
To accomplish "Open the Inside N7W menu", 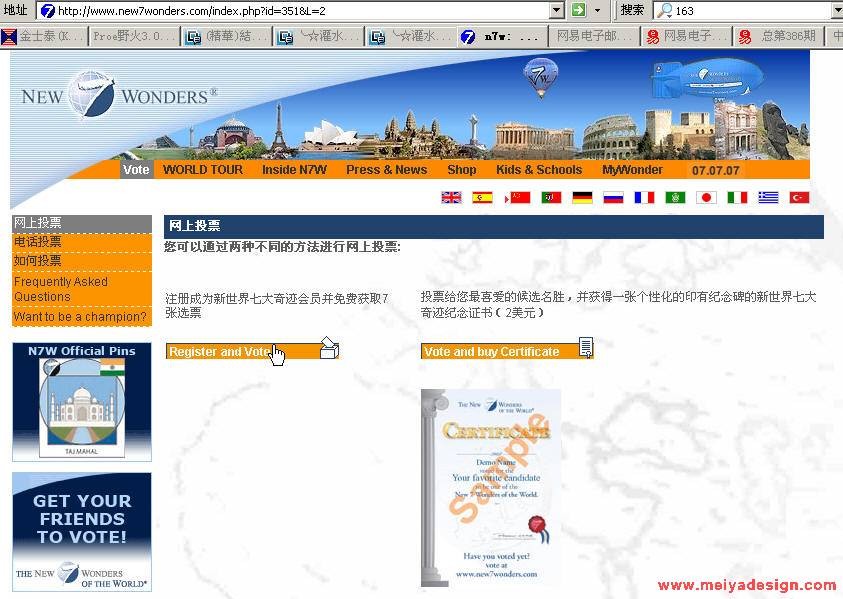I will click(294, 170).
